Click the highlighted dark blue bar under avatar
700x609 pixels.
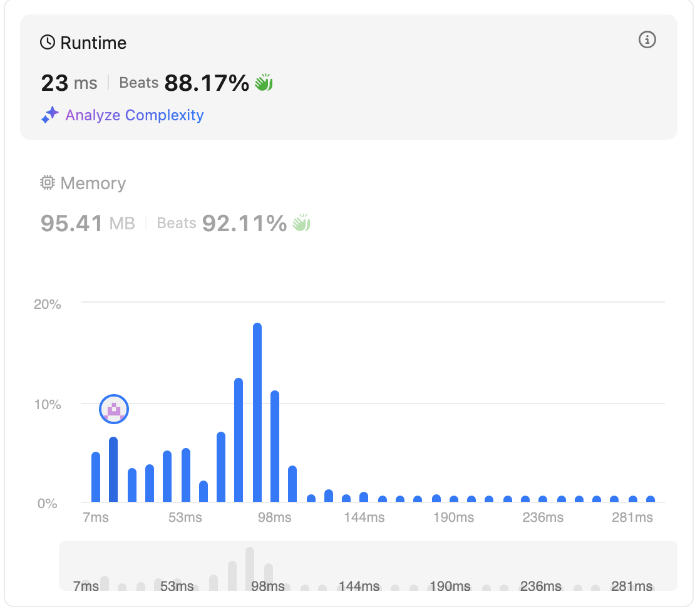click(x=113, y=470)
